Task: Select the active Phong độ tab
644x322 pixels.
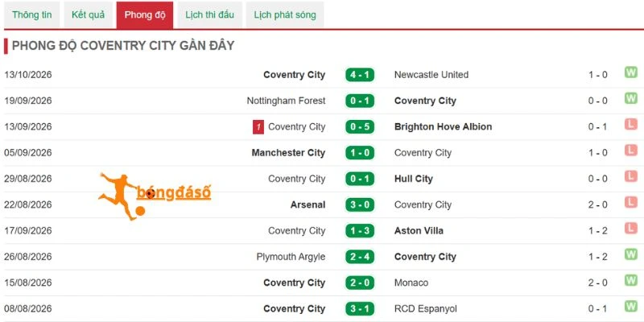Action: pos(145,15)
